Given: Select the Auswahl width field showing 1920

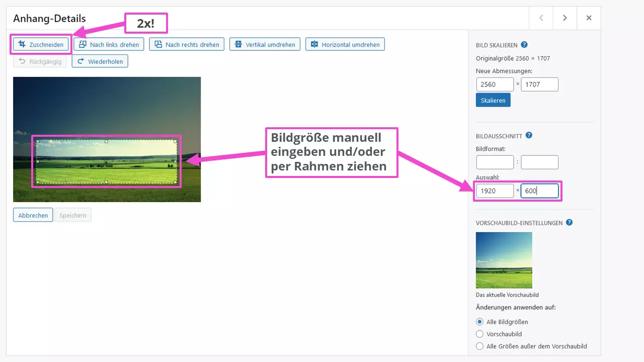Looking at the screenshot, I should [x=495, y=191].
